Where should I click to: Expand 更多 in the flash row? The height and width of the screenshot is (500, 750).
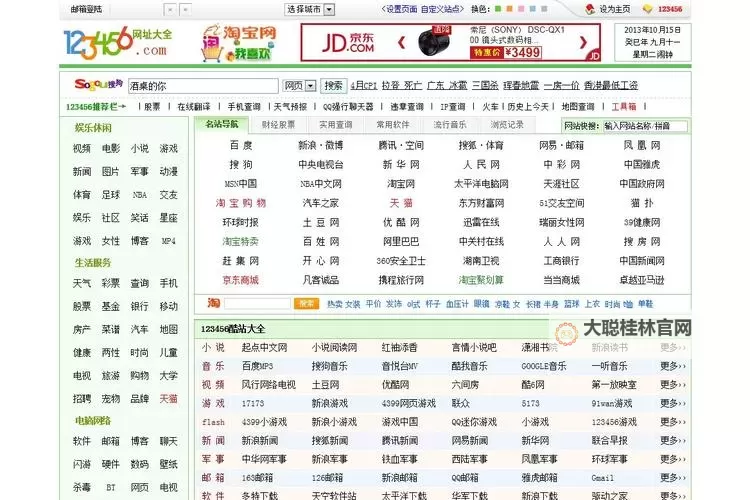click(x=673, y=422)
